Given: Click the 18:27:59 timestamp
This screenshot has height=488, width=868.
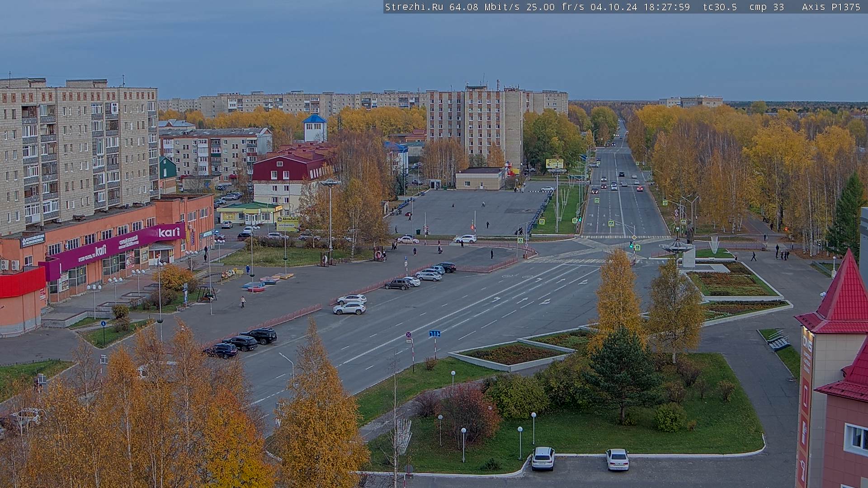Looking at the screenshot, I should click(x=667, y=7).
